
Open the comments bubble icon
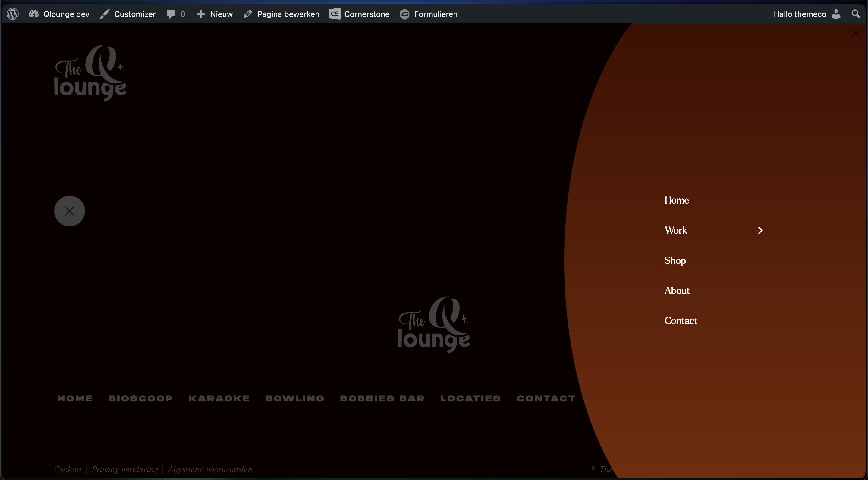click(x=171, y=14)
